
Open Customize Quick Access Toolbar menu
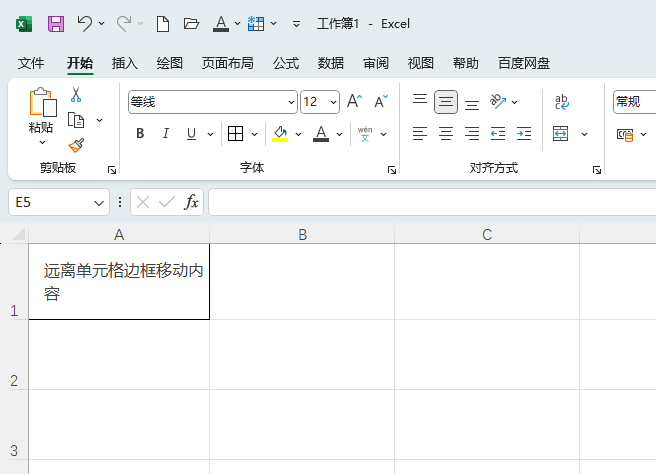[296, 24]
